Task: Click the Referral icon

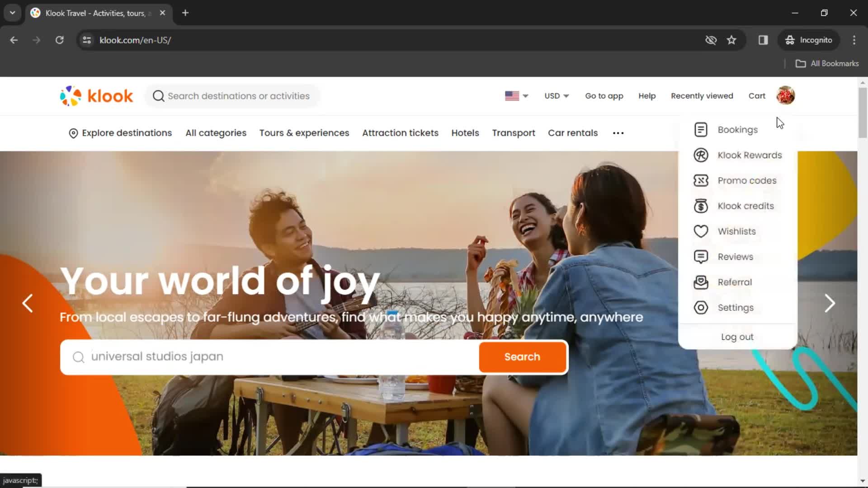Action: point(700,282)
